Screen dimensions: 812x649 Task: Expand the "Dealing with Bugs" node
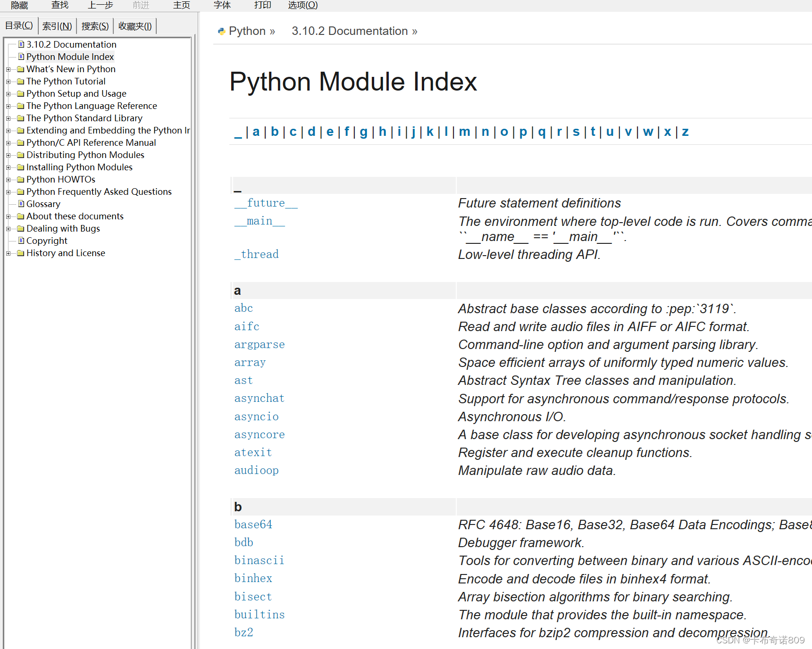click(8, 228)
